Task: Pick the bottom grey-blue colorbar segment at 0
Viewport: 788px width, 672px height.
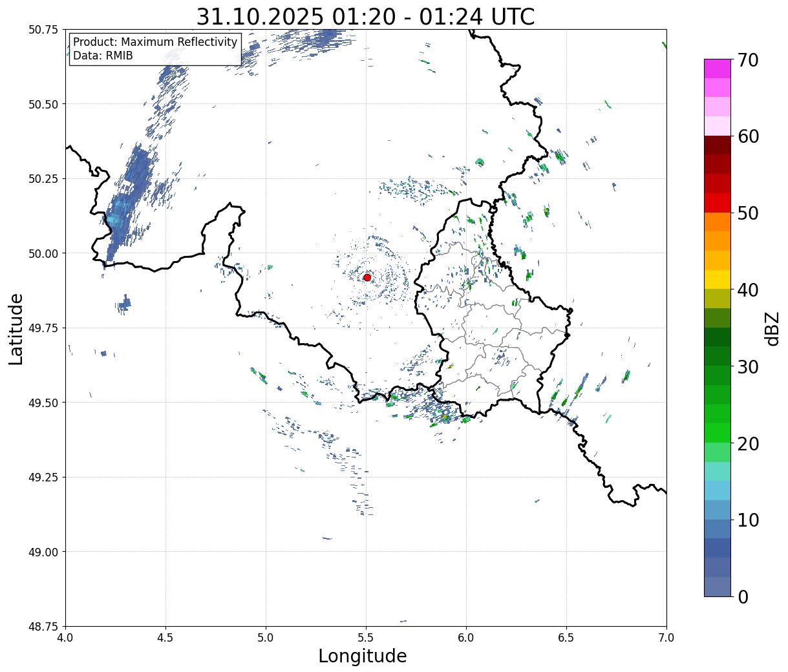Action: tap(717, 586)
